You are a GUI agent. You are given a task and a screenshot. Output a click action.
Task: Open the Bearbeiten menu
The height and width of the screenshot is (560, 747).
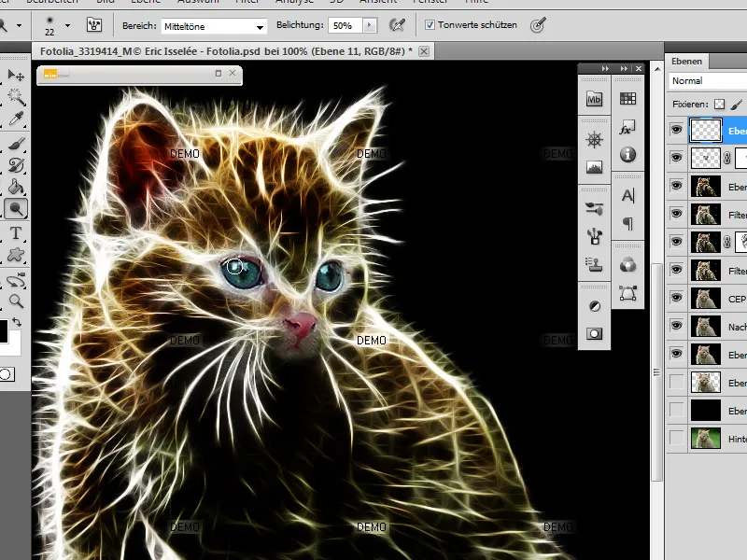tap(52, 2)
